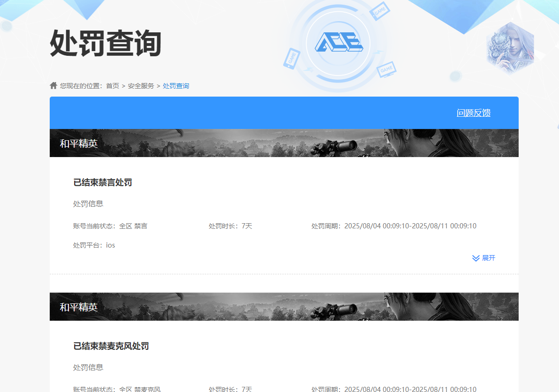Click the second 和平精英 game banner
This screenshot has width=559, height=392.
[x=284, y=307]
